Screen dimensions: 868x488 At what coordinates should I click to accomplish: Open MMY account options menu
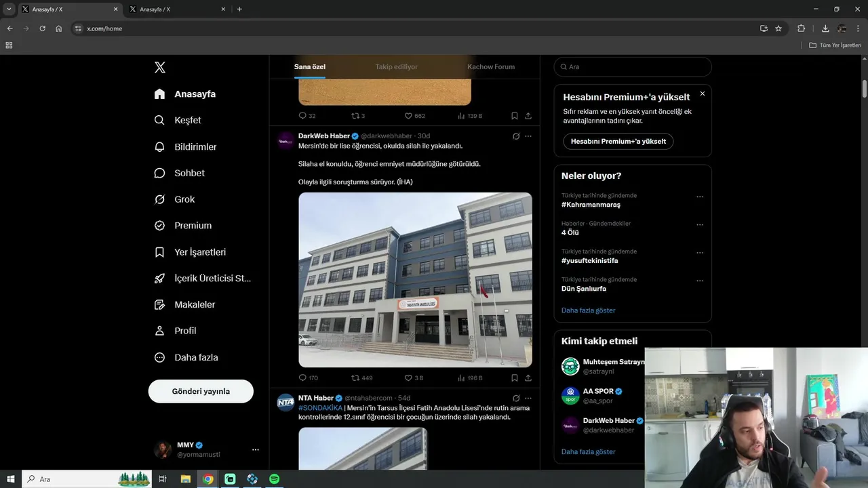(x=255, y=449)
